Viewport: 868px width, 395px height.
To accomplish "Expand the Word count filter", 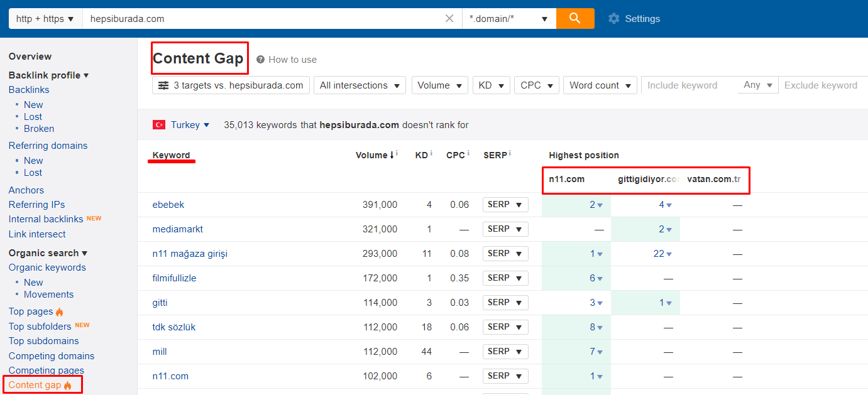I will [x=600, y=85].
